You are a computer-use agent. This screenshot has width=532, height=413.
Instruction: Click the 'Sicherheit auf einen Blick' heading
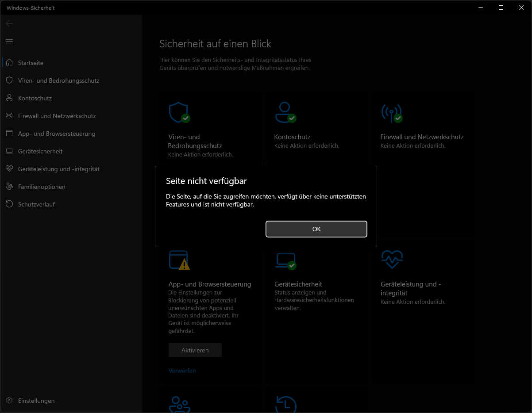(215, 44)
